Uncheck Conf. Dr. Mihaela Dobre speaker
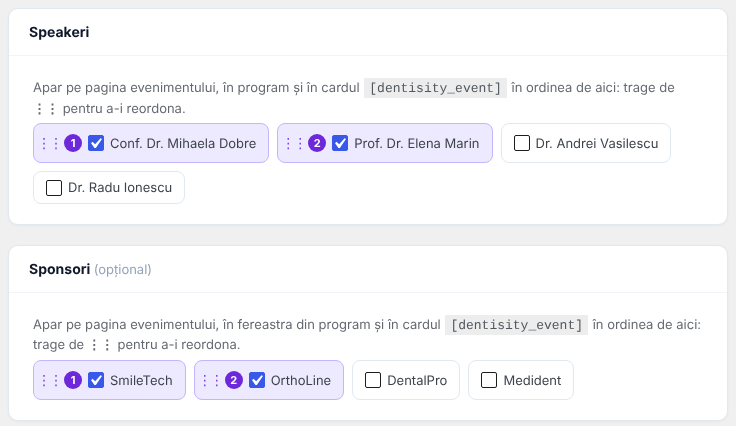Screen dimensions: 736x426 pos(96,143)
